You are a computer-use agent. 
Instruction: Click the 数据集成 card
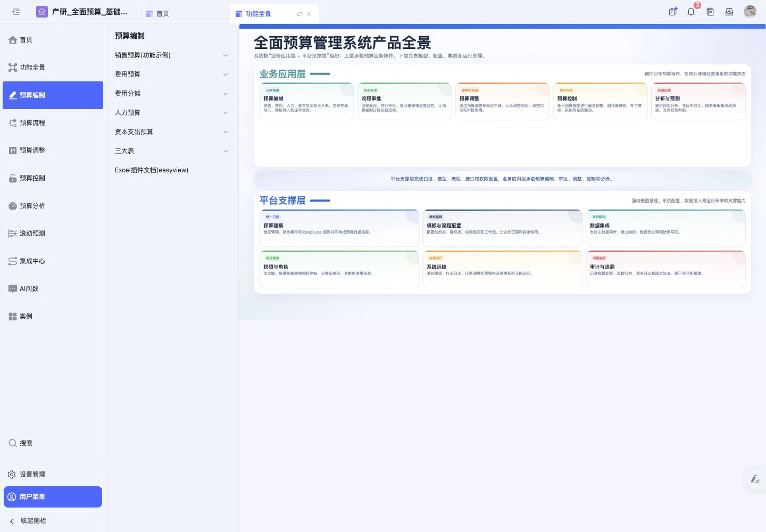[x=665, y=228]
